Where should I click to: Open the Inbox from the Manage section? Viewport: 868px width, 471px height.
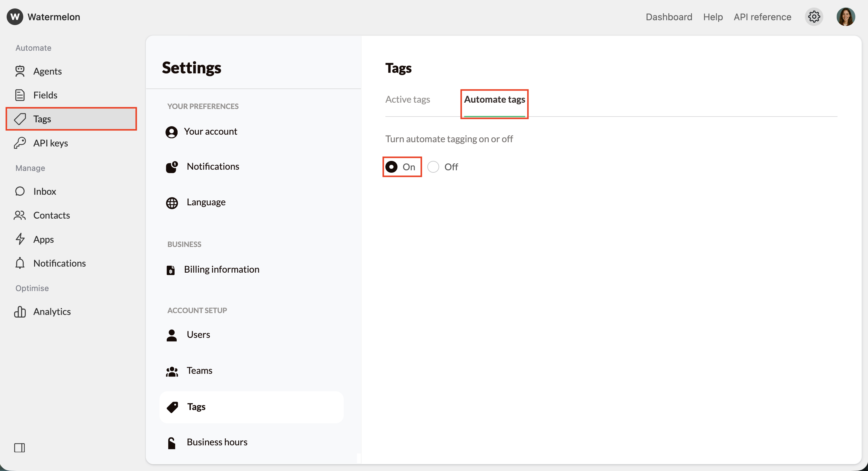point(44,191)
